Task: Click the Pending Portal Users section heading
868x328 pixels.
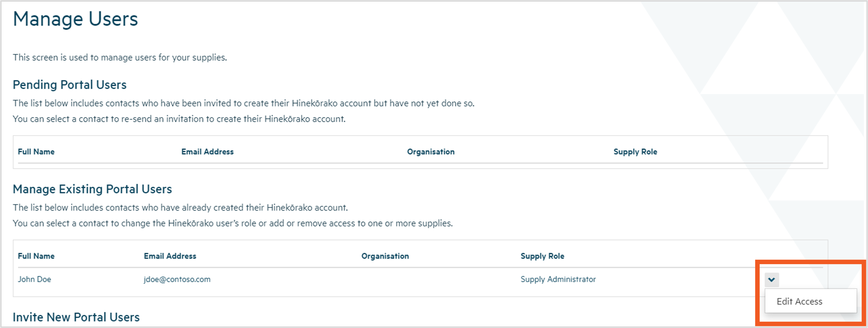Action: (69, 85)
